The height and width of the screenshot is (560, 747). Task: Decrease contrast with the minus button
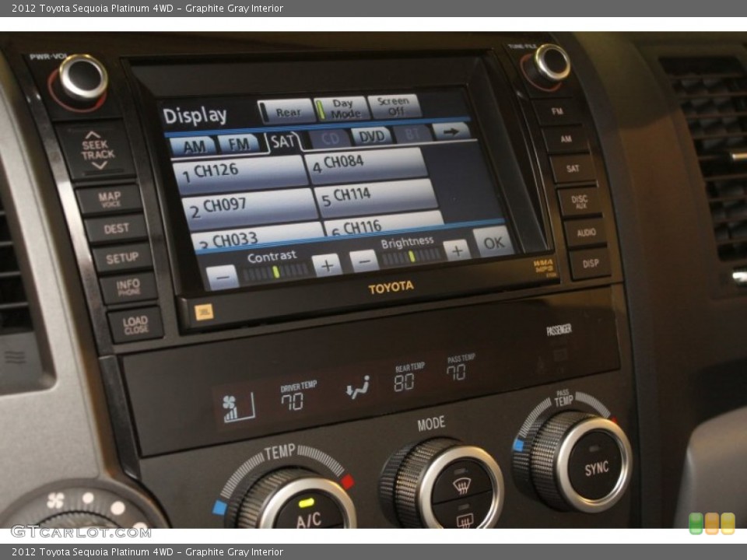coord(223,277)
